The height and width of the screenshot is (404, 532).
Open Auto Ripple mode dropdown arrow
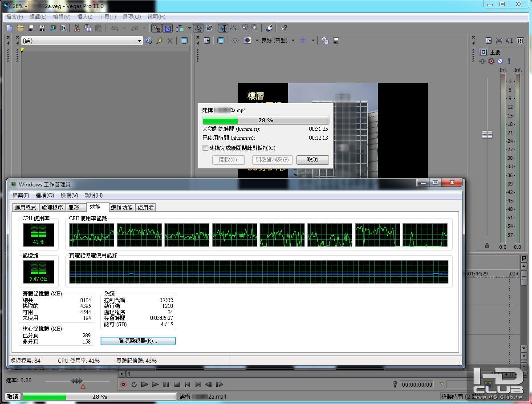tap(189, 28)
